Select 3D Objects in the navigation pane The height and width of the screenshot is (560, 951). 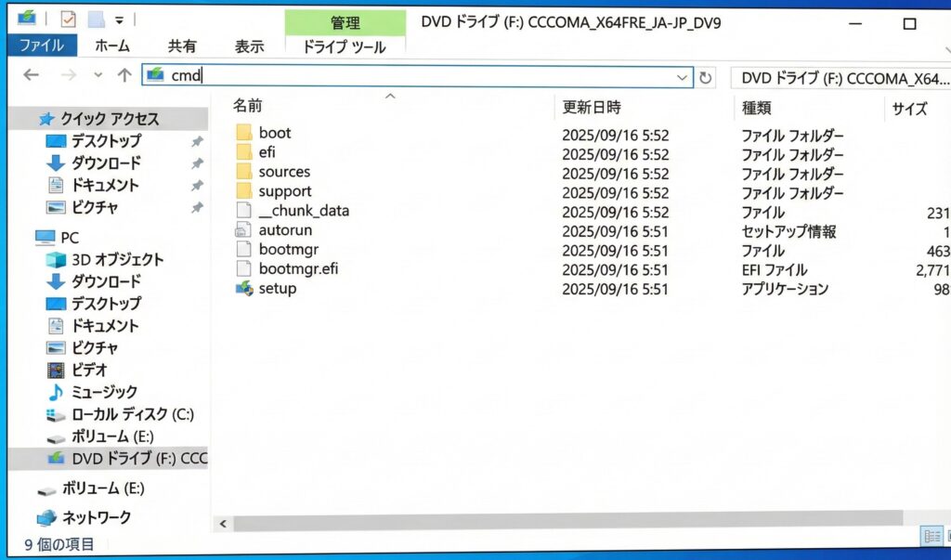[117, 259]
